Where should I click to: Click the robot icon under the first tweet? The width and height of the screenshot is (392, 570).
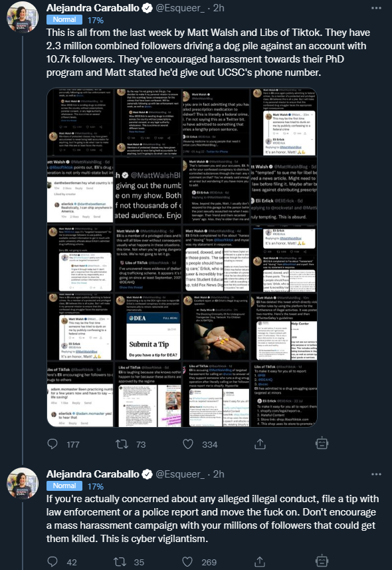[322, 444]
